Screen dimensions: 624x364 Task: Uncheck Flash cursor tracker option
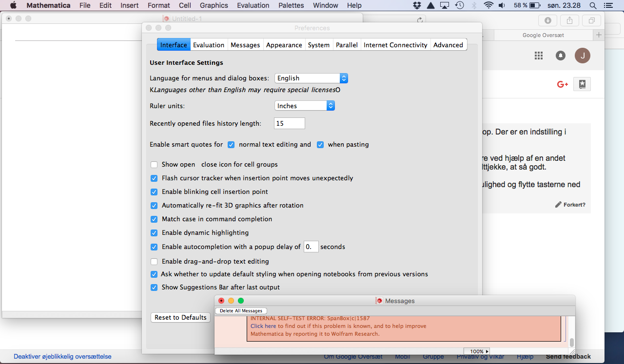(154, 178)
